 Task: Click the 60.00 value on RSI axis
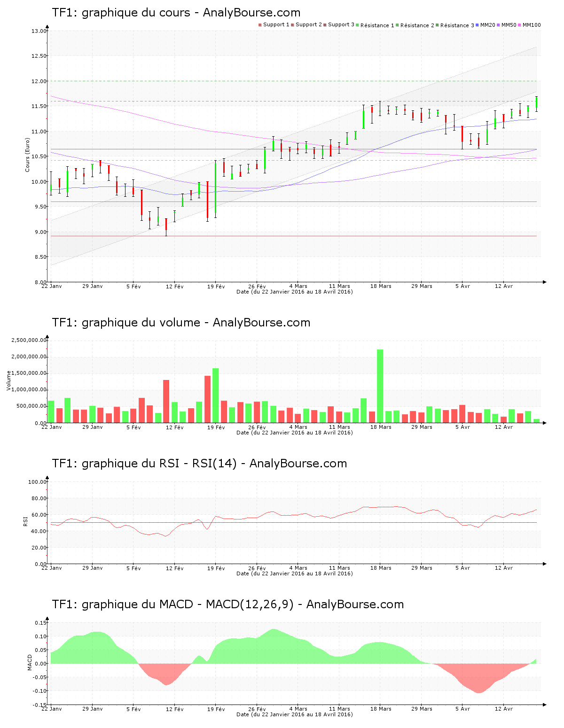(39, 515)
